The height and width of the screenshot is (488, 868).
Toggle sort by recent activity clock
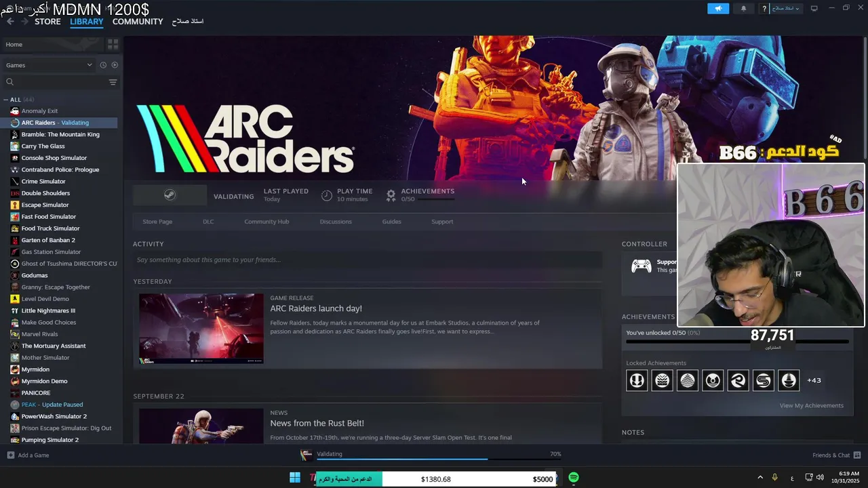pos(103,65)
